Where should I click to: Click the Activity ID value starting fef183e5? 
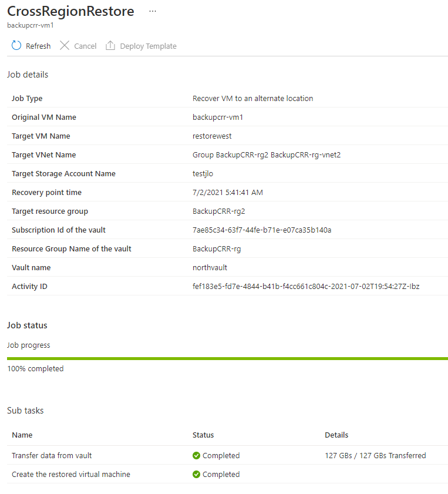306,287
